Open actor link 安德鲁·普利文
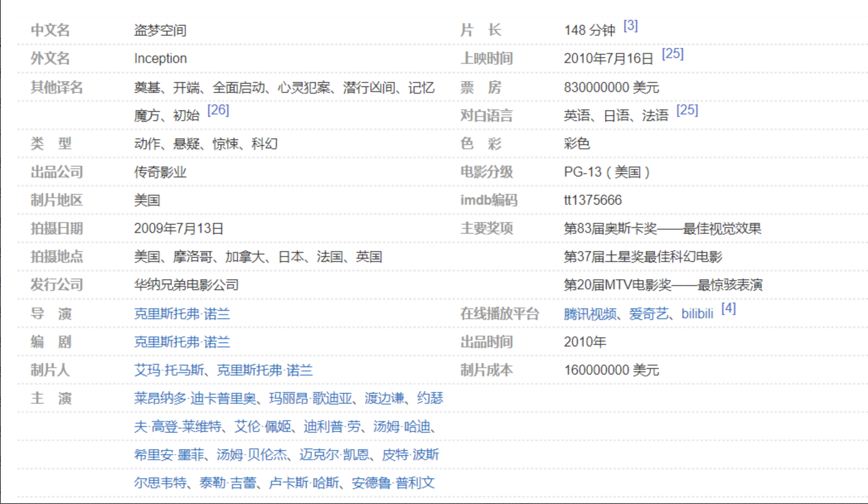Viewport: 868px width, 504px height. [x=393, y=483]
